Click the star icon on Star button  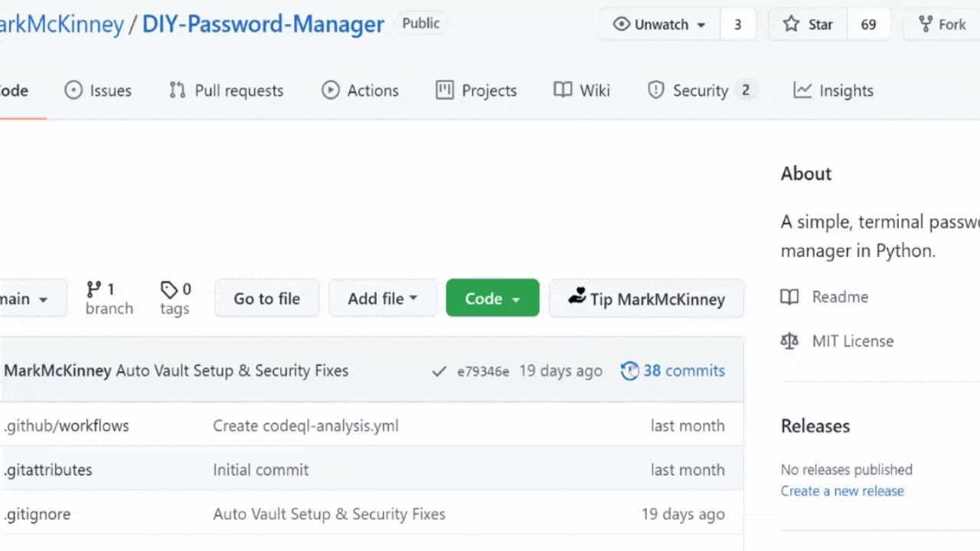tap(791, 24)
